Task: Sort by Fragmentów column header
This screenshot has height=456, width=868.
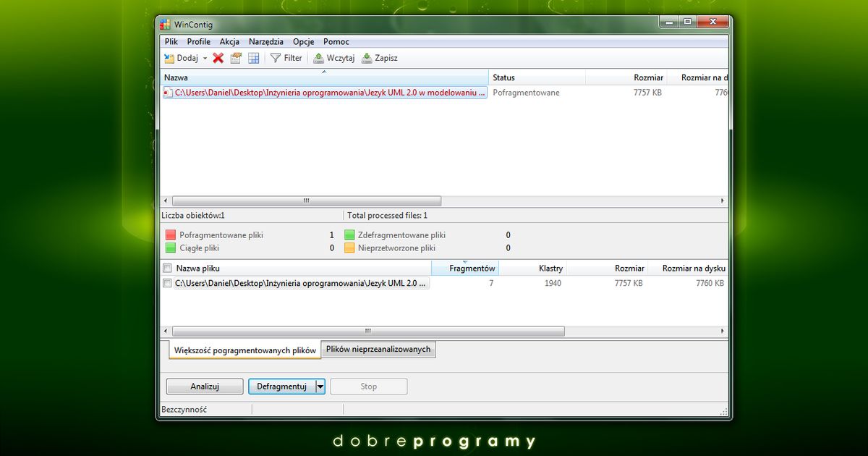Action: (465, 269)
